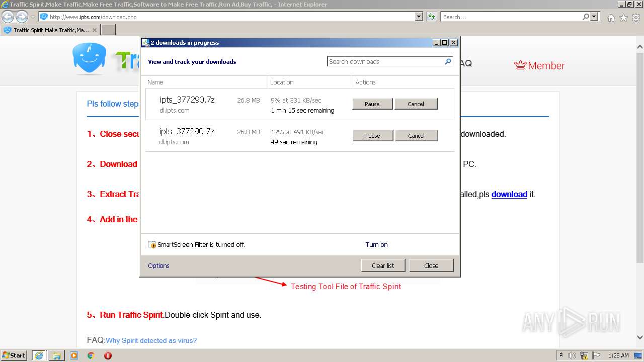
Task: Cancel the download at 9% progress
Action: coord(416,104)
